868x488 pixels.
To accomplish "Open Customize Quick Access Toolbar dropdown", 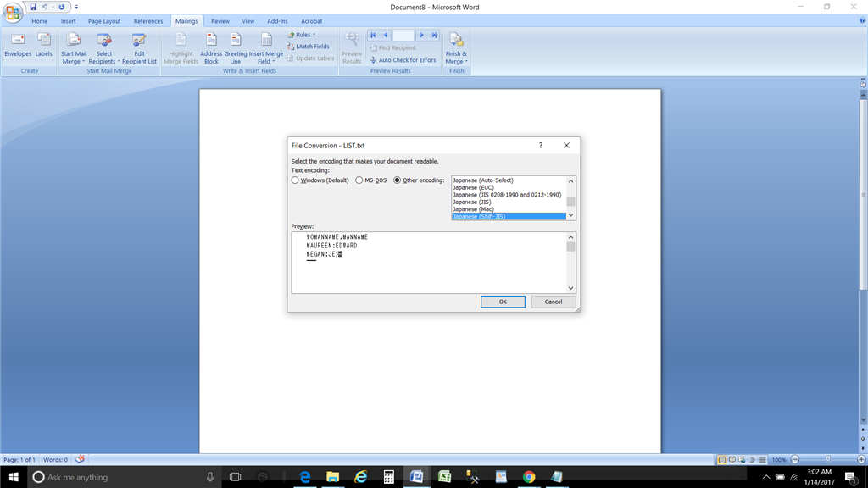I will click(76, 7).
